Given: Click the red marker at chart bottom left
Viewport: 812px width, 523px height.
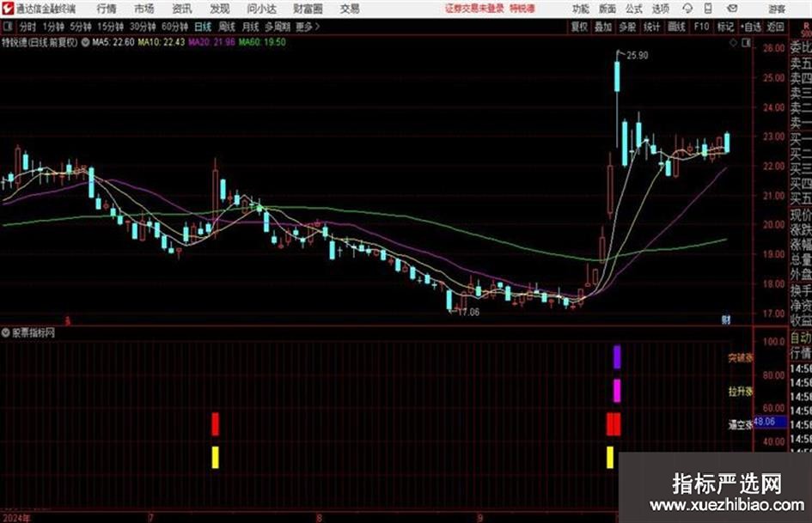Looking at the screenshot, I should [x=67, y=321].
